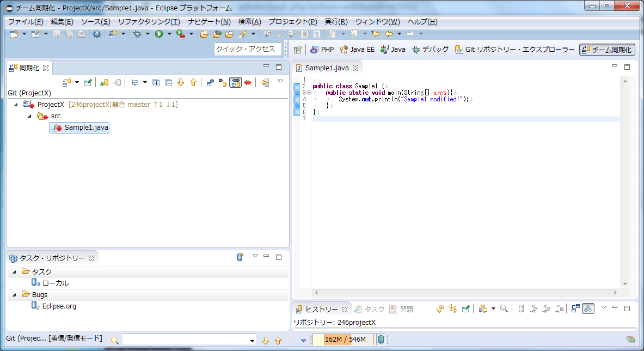The height and width of the screenshot is (351, 644).
Task: Collapse the src folder node
Action: (x=29, y=116)
